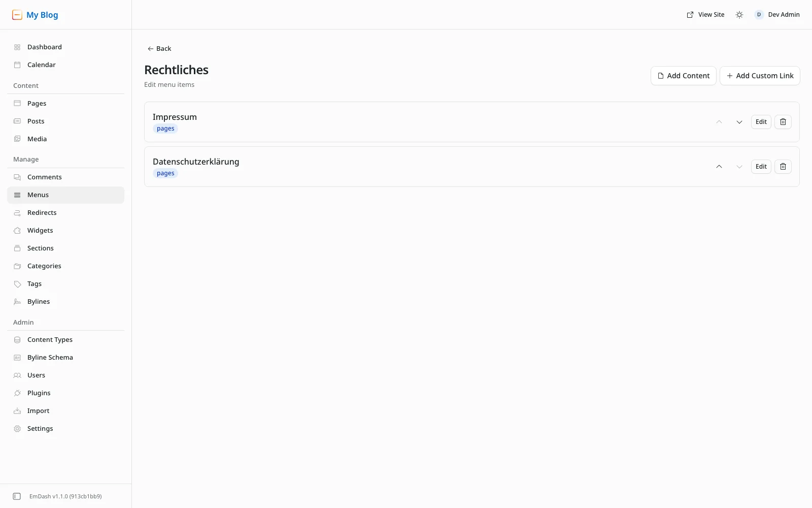Open Sections label in sidebar
The image size is (812, 508).
(41, 248)
